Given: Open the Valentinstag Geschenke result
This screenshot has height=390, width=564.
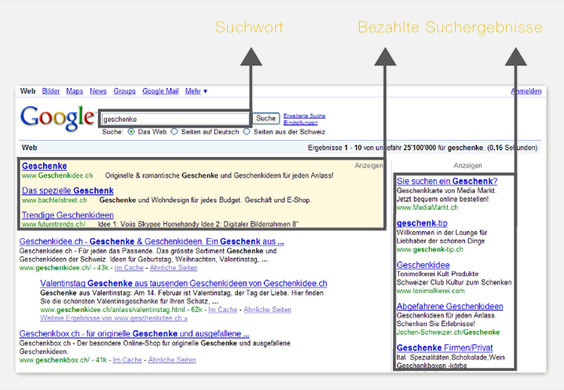Looking at the screenshot, I should [183, 283].
